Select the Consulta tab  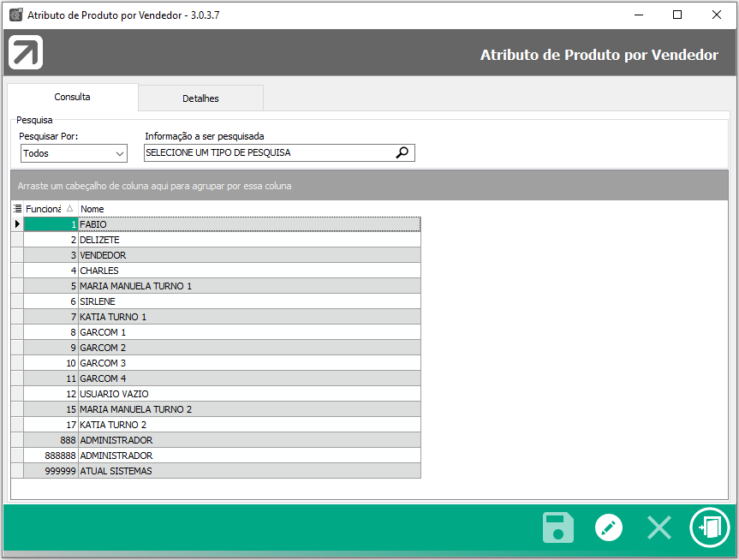tap(72, 98)
